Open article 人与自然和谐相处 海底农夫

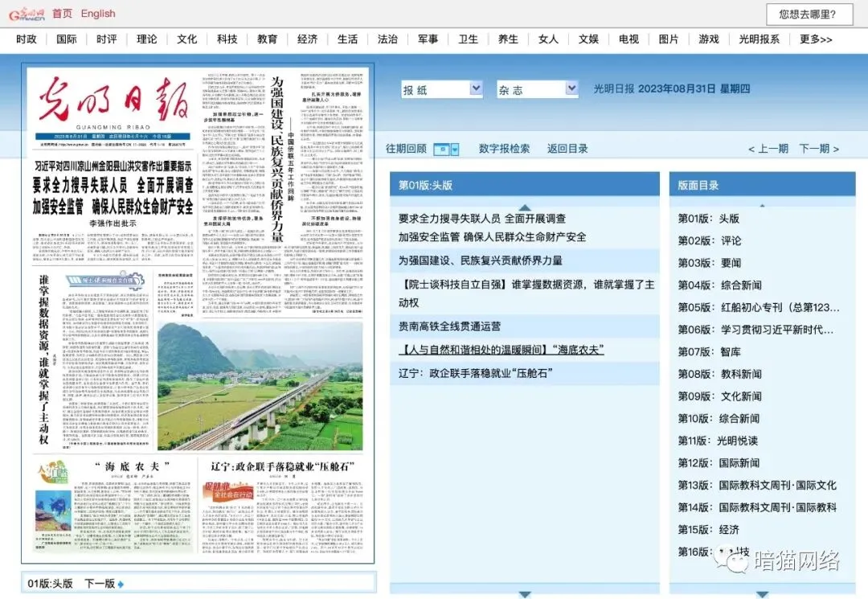501,349
